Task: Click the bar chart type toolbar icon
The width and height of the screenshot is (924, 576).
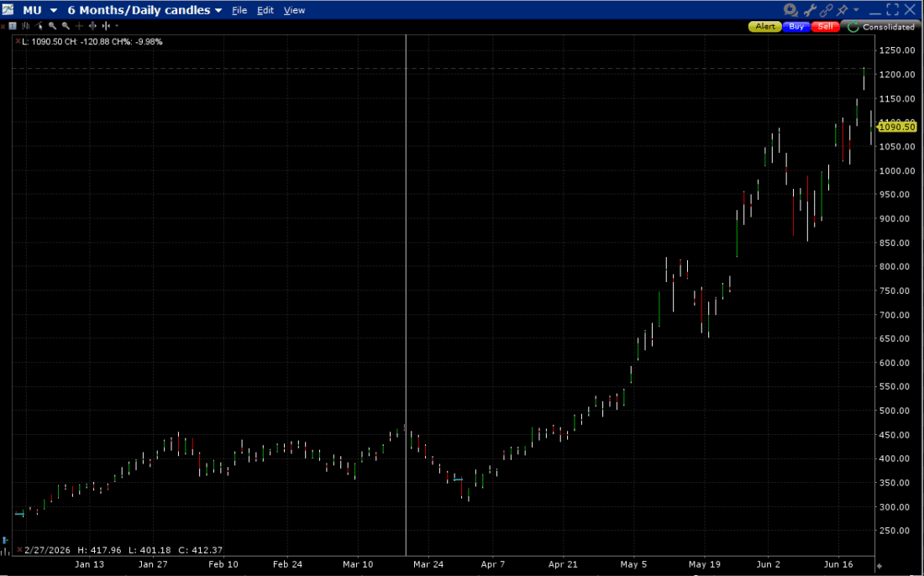Action: coord(25,26)
